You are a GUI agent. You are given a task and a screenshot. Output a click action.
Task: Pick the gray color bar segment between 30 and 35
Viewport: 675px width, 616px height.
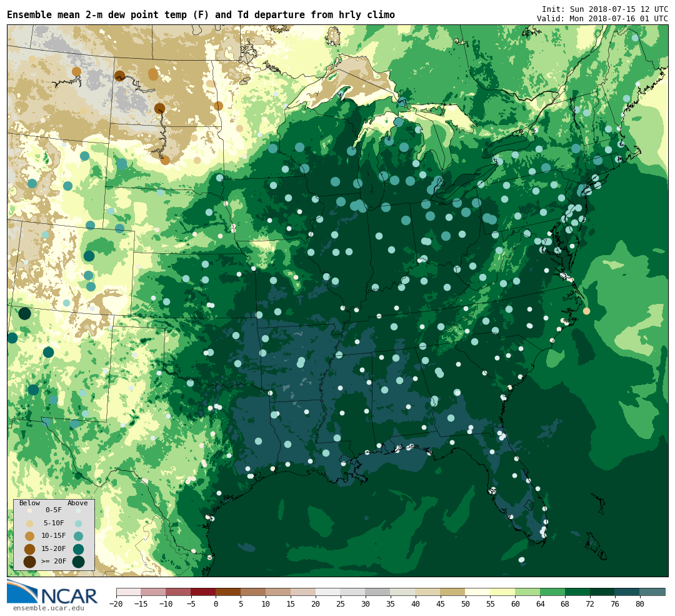point(378,592)
